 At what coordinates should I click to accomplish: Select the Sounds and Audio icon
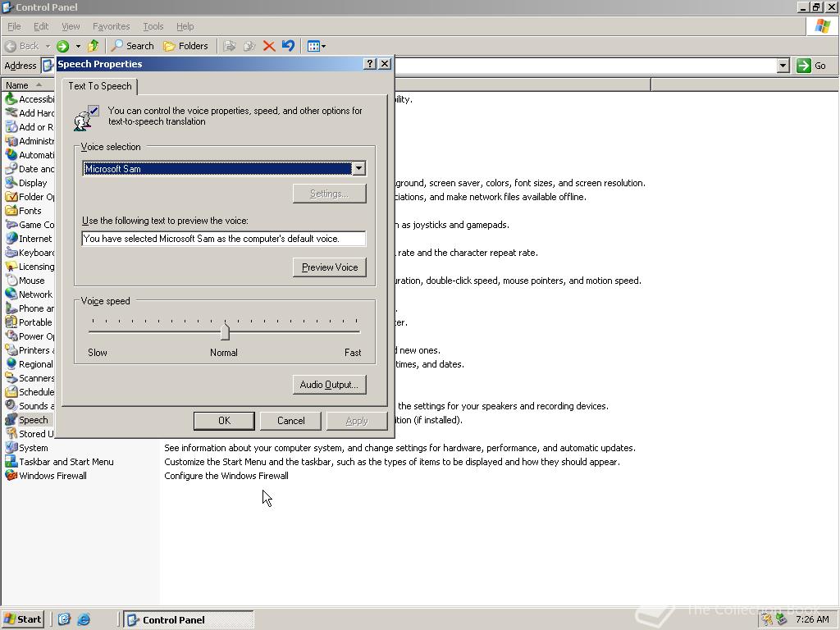tap(11, 405)
